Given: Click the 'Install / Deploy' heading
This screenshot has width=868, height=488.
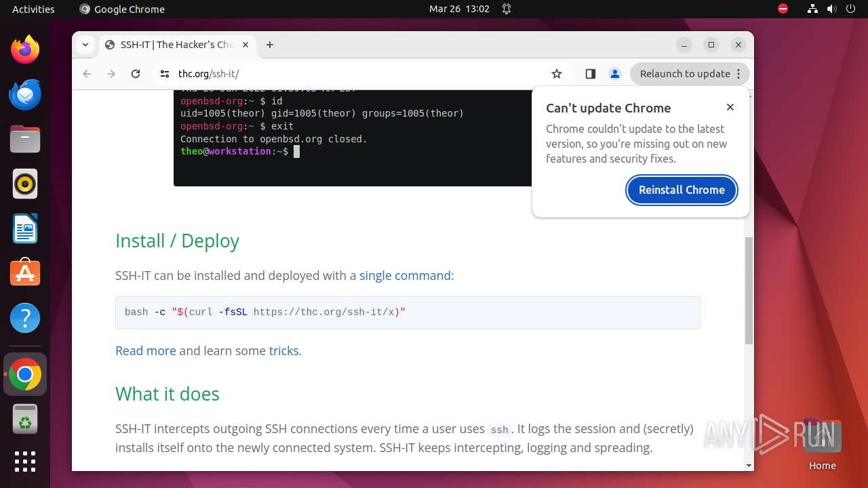Looking at the screenshot, I should point(177,241).
